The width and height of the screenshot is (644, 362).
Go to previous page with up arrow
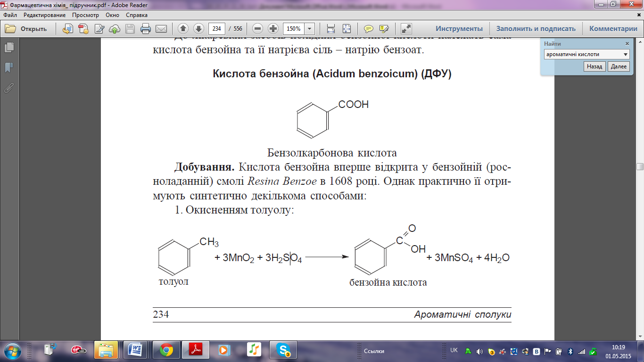coord(183,28)
